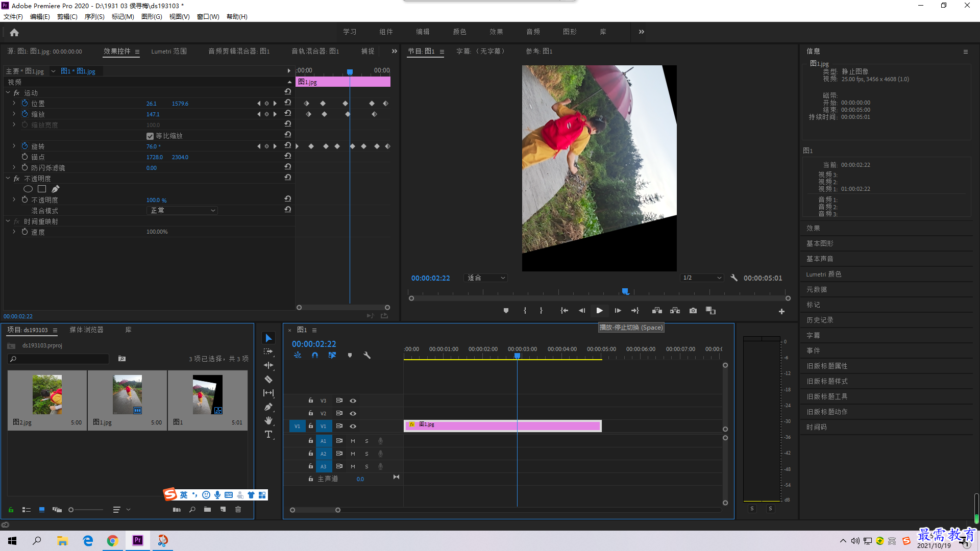
Task: Select the Razor tool
Action: 268,379
